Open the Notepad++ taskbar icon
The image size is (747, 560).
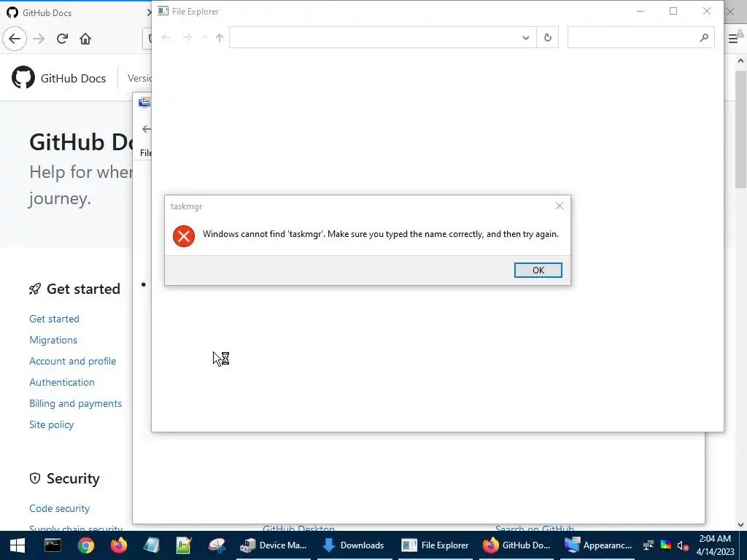coord(184,545)
